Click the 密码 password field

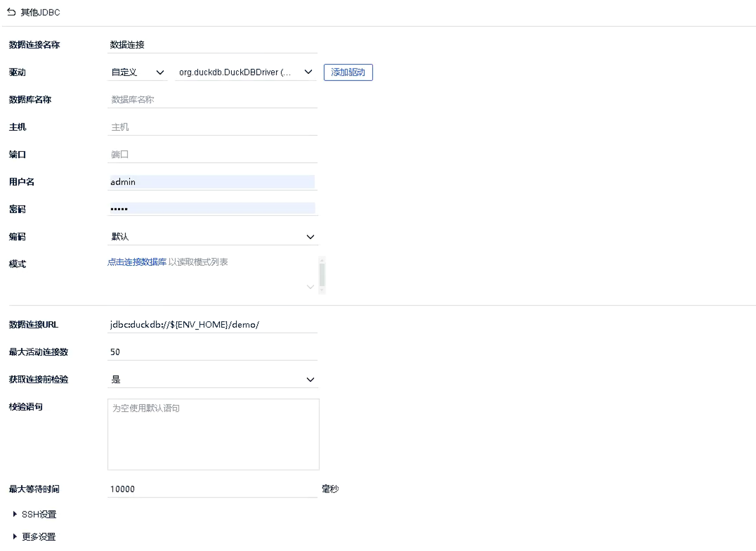pos(212,209)
